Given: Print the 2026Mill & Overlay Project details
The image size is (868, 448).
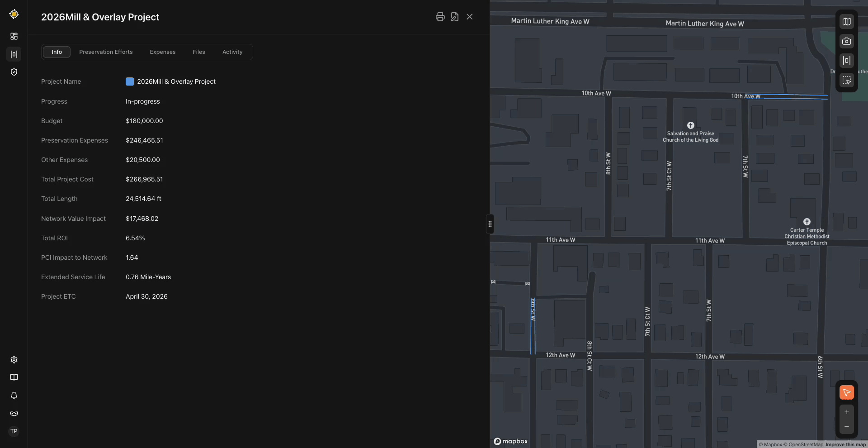Looking at the screenshot, I should coord(440,17).
